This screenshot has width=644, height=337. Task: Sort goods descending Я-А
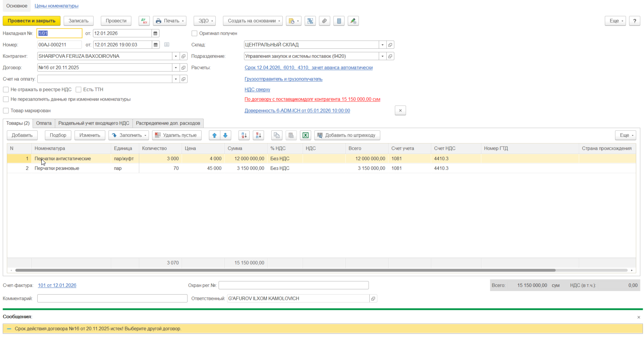(258, 135)
